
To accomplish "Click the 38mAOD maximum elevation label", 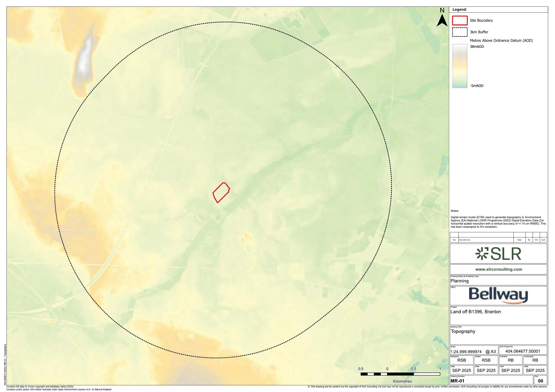I will coord(477,47).
